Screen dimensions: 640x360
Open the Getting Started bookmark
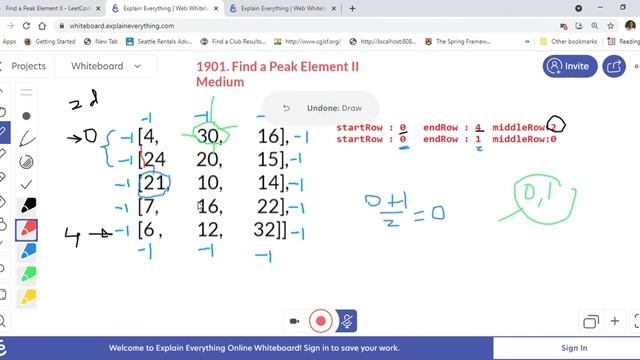pyautogui.click(x=50, y=41)
